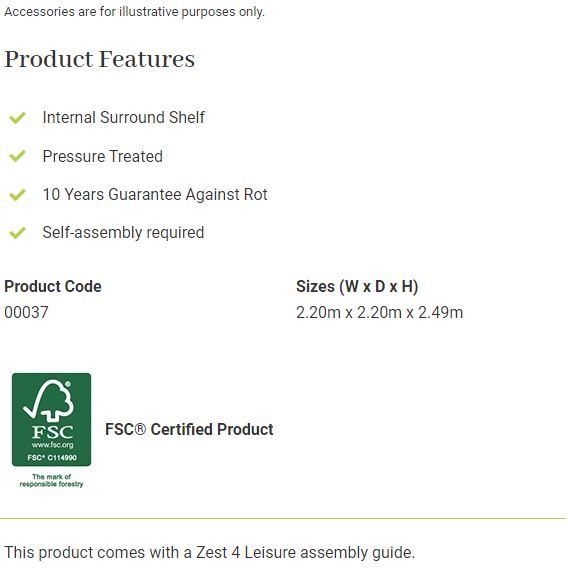Screen dimensions: 567x569
Task: Click the green checkmark next to Pressure Treated
Action: point(17,156)
